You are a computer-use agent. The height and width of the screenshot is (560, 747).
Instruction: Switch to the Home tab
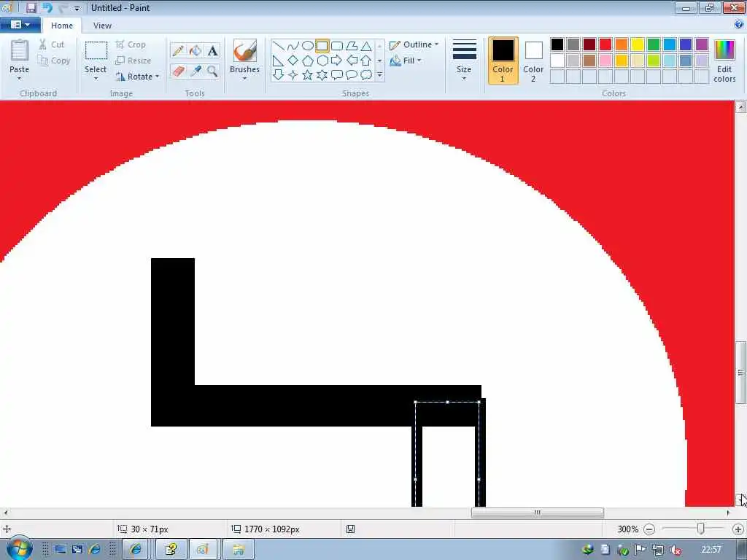pos(62,26)
